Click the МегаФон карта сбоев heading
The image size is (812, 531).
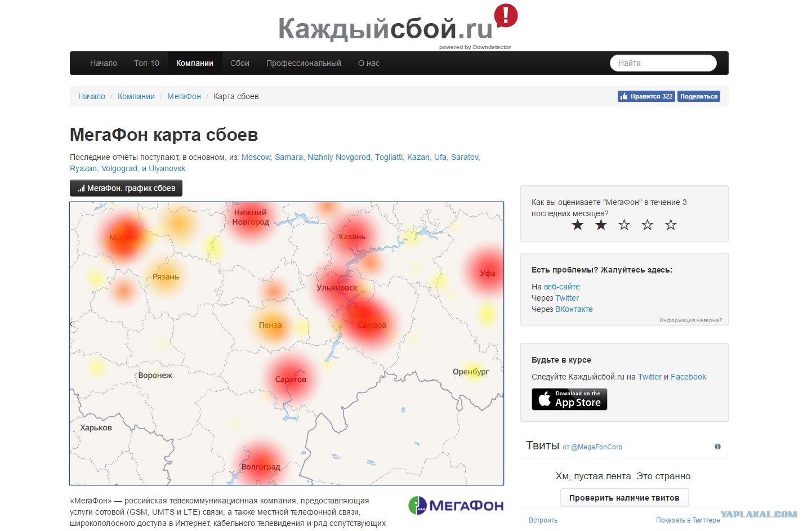click(164, 135)
